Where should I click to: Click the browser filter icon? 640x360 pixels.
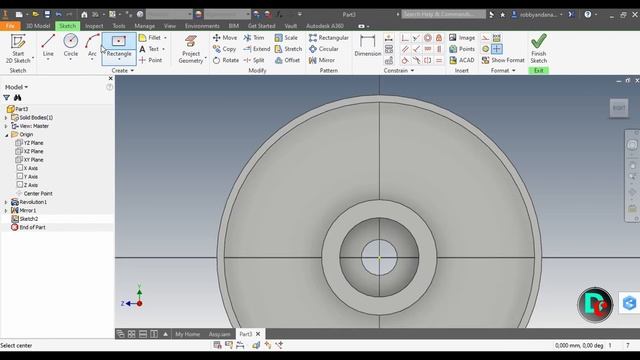[7, 98]
